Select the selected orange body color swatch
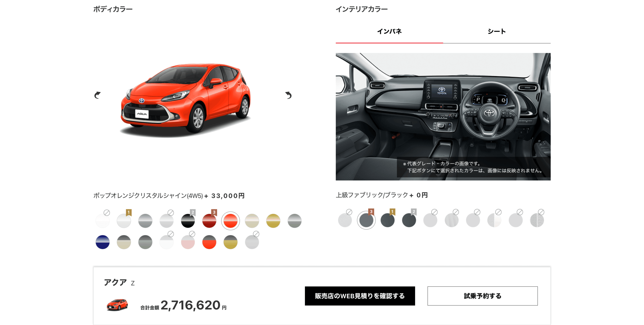The image size is (644, 325). [230, 221]
